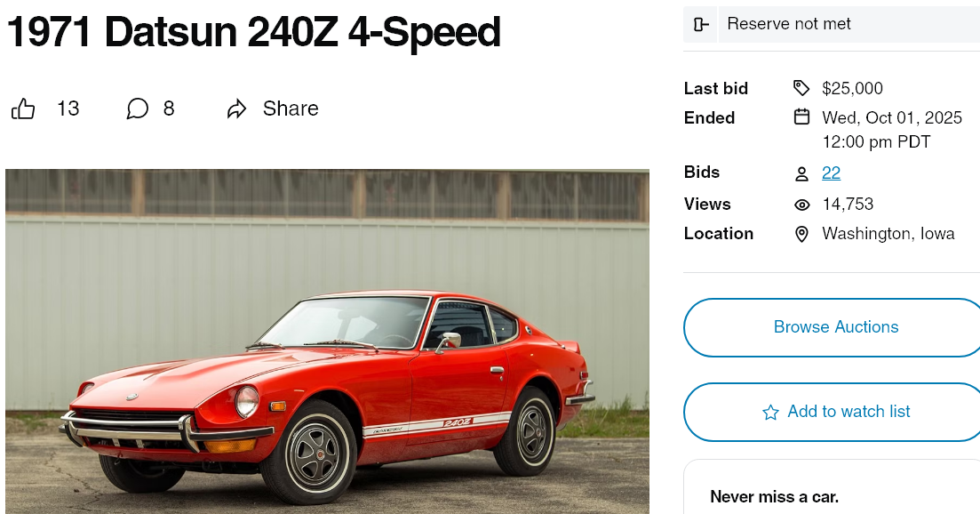Screen dimensions: 980x514
Task: Click the like count 13
Action: tap(68, 108)
